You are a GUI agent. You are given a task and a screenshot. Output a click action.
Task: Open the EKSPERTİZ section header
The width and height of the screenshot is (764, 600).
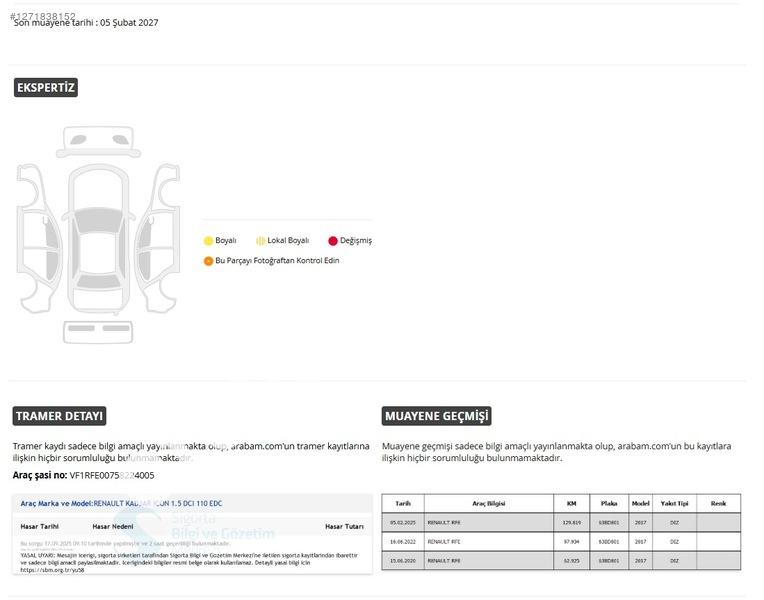point(46,88)
